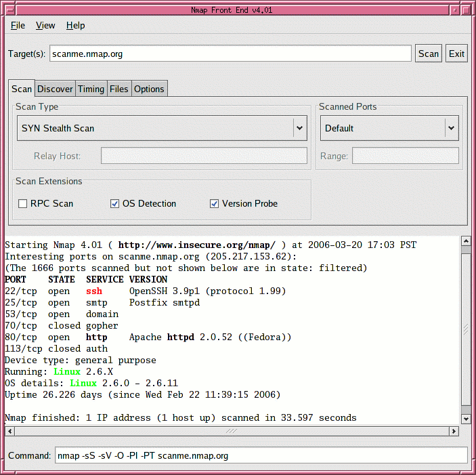
Task: Click the title bar maximize icon
Action: (x=466, y=10)
